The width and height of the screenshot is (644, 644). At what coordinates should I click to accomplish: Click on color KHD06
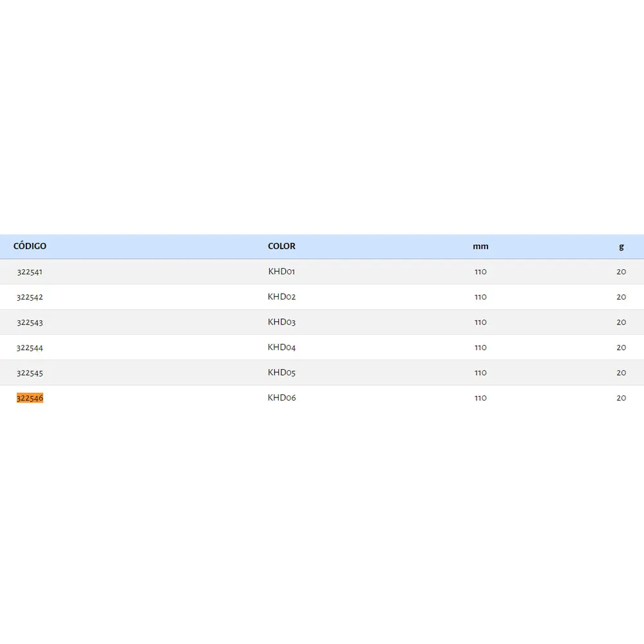coord(281,398)
